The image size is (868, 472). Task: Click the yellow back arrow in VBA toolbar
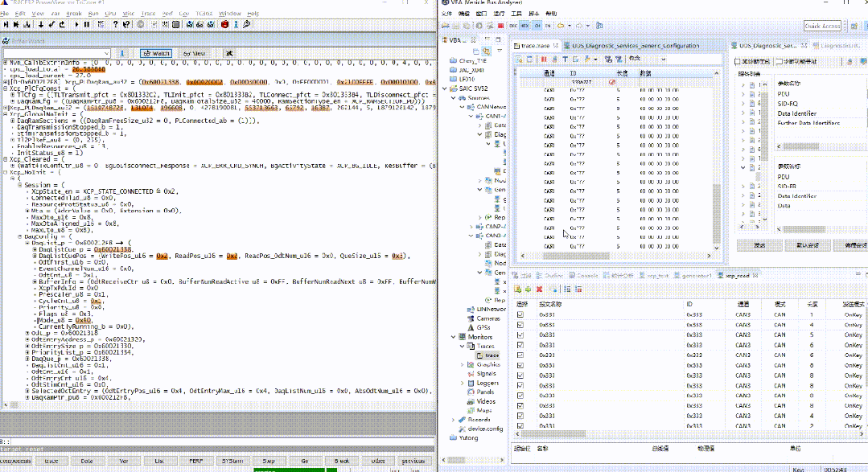(561, 26)
